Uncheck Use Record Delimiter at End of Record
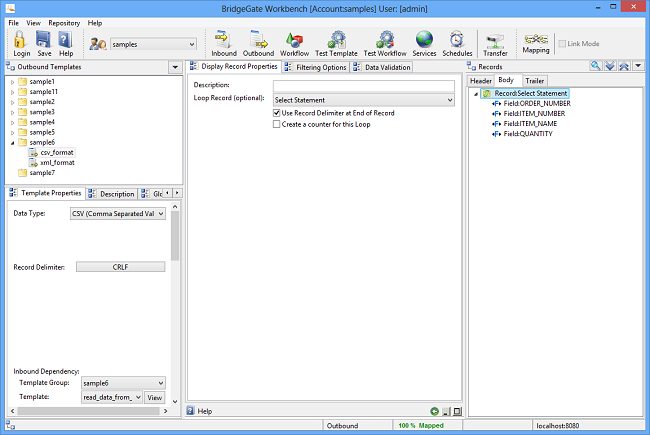Screen dimensions: 650x435 pos(276,113)
